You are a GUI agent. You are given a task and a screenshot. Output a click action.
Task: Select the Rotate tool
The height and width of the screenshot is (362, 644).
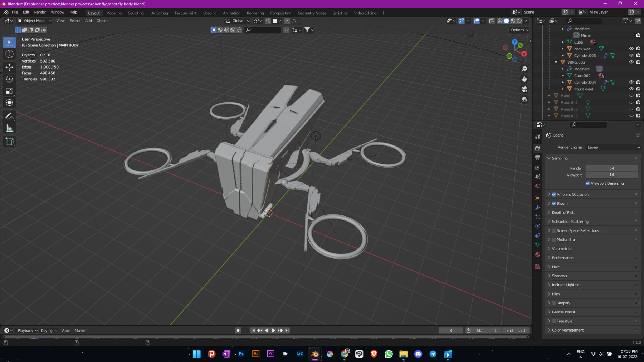click(9, 79)
